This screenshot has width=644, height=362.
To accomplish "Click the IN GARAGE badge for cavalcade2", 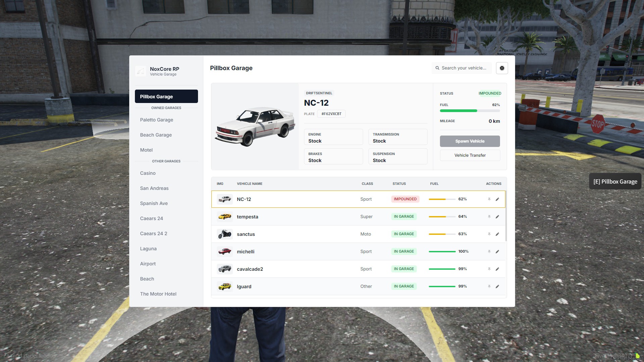I will coord(404,269).
